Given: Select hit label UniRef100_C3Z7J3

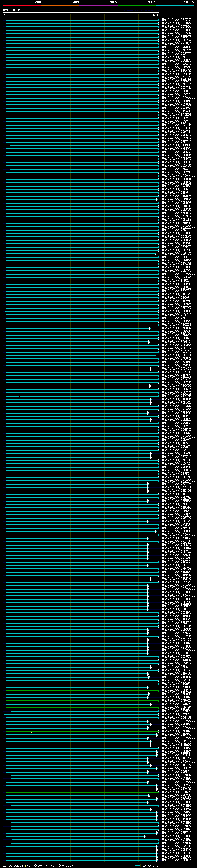Looking at the screenshot, I should click(177, 450).
